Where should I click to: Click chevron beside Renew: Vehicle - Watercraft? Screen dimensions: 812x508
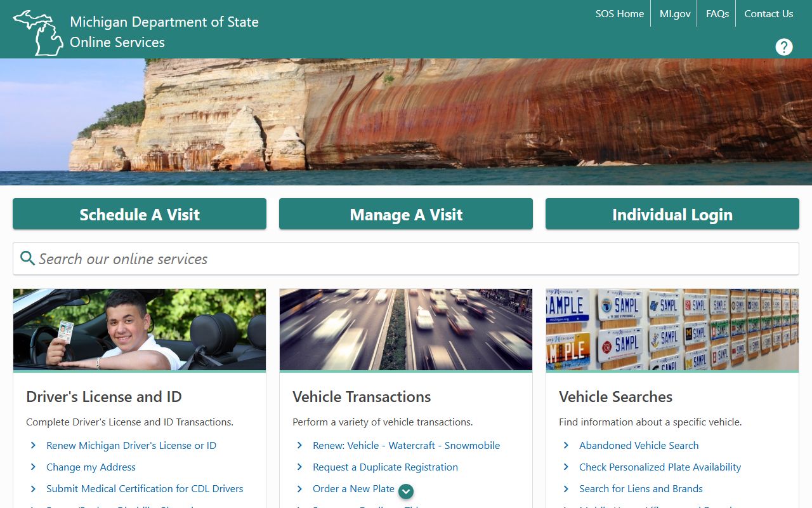point(299,446)
